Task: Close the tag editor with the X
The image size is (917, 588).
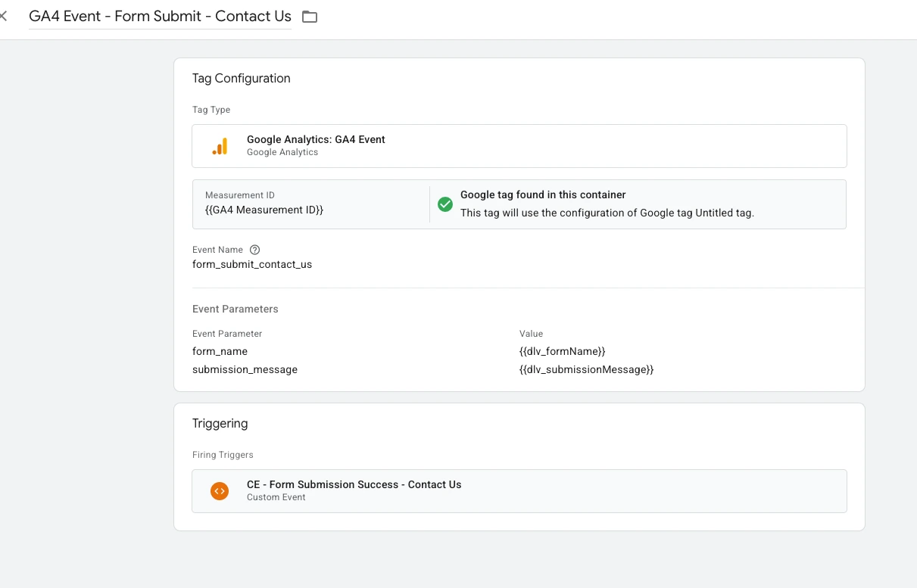Action: 3,16
